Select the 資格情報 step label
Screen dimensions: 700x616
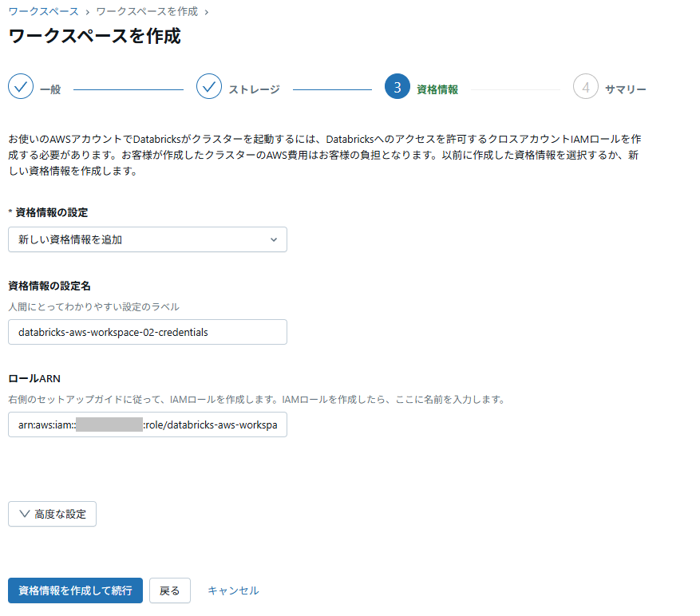[437, 89]
